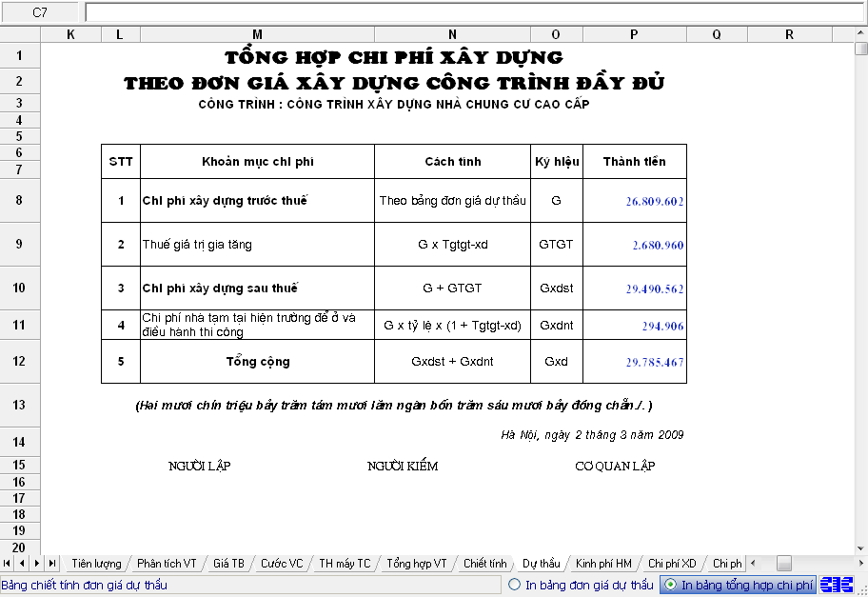Image resolution: width=868 pixels, height=597 pixels.
Task: Click the horizontal scrollbar thumb beside the sheet tabs
Action: tap(783, 564)
